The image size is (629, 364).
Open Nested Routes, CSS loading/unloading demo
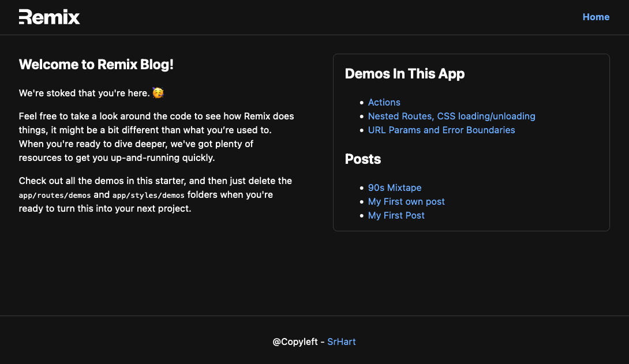(451, 117)
